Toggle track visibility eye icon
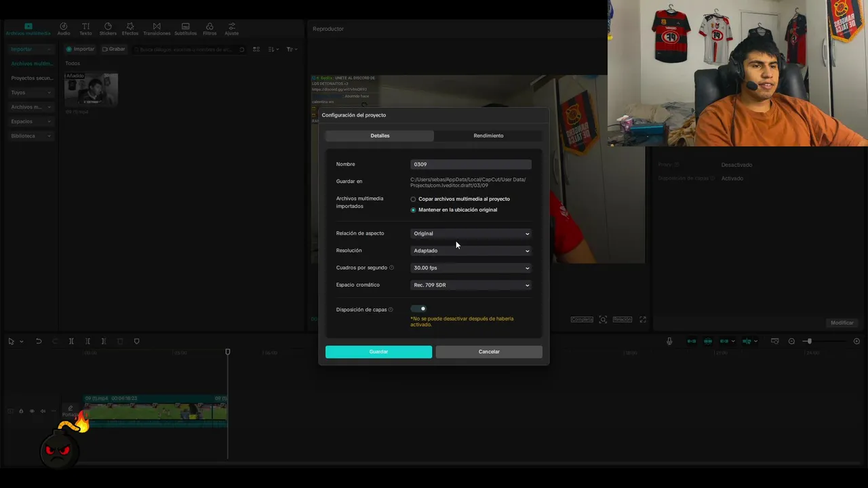 32,411
